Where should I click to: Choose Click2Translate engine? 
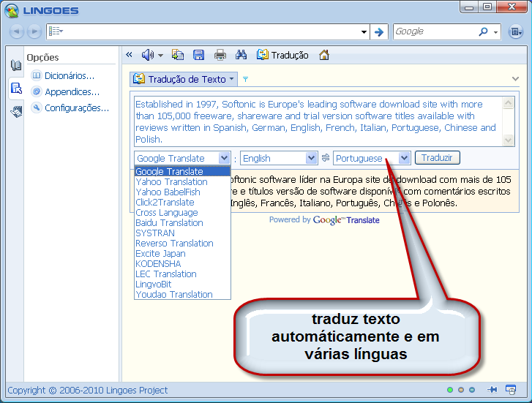tap(182, 202)
